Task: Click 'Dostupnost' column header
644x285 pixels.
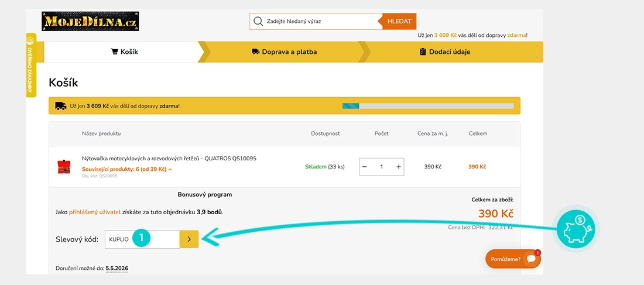Action: 326,133
